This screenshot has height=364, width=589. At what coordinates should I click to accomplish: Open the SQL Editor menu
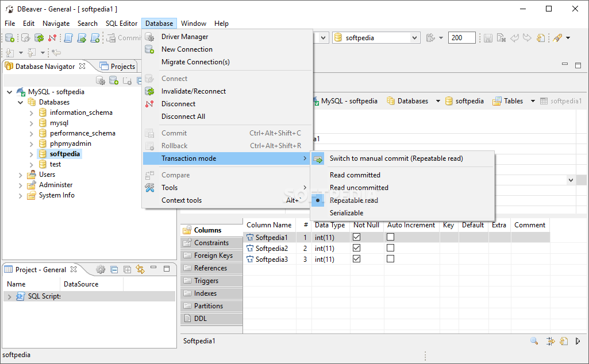[121, 24]
